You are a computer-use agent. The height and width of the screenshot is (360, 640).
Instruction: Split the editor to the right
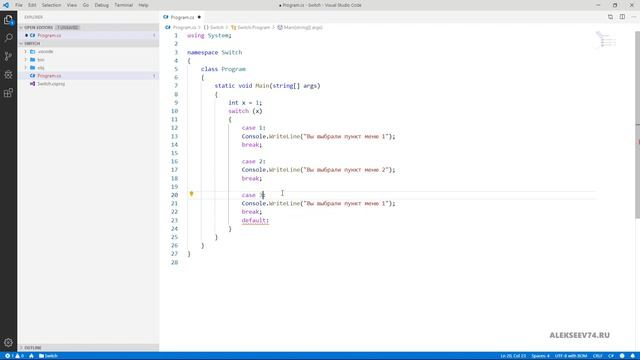[x=622, y=17]
